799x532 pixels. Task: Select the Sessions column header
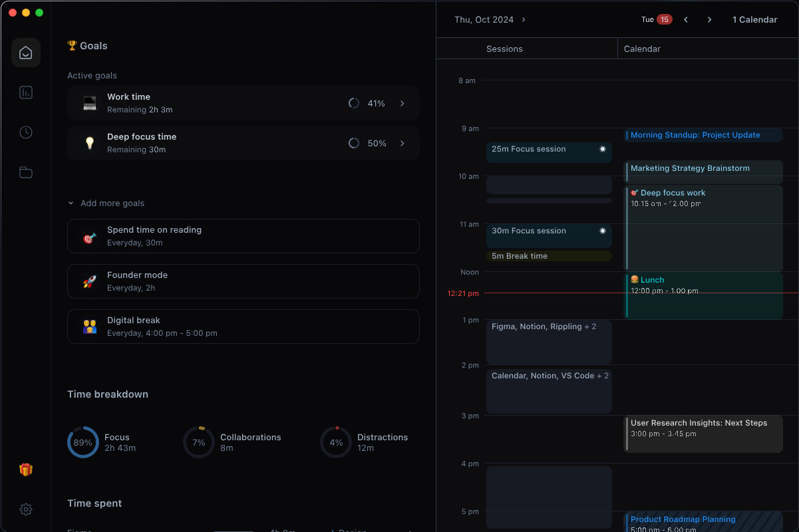point(504,49)
